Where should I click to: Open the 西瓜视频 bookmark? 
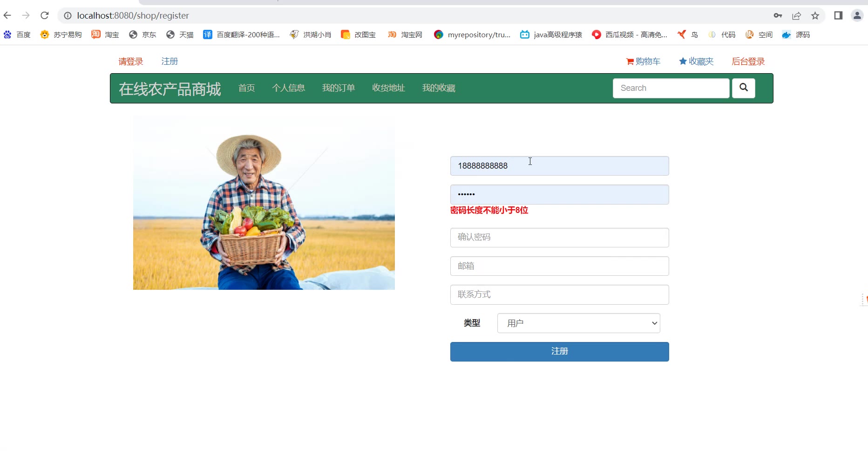tap(629, 34)
